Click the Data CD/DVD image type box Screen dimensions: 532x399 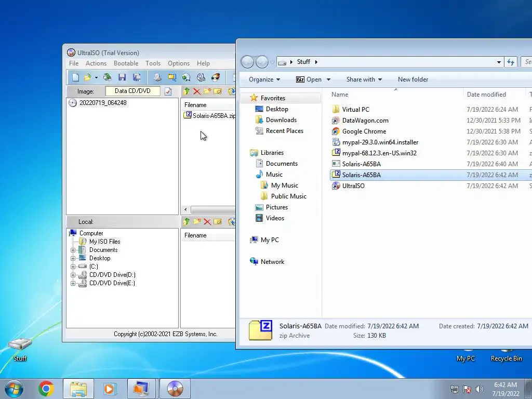(x=132, y=91)
